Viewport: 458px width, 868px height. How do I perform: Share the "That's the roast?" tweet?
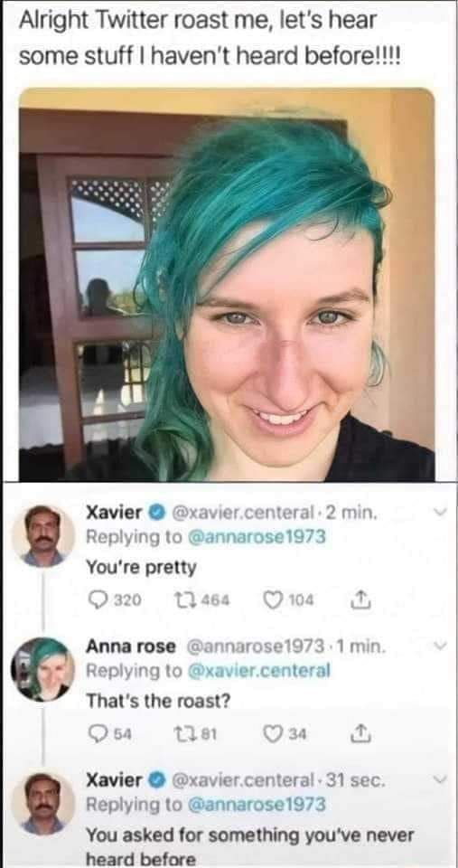[x=358, y=733]
